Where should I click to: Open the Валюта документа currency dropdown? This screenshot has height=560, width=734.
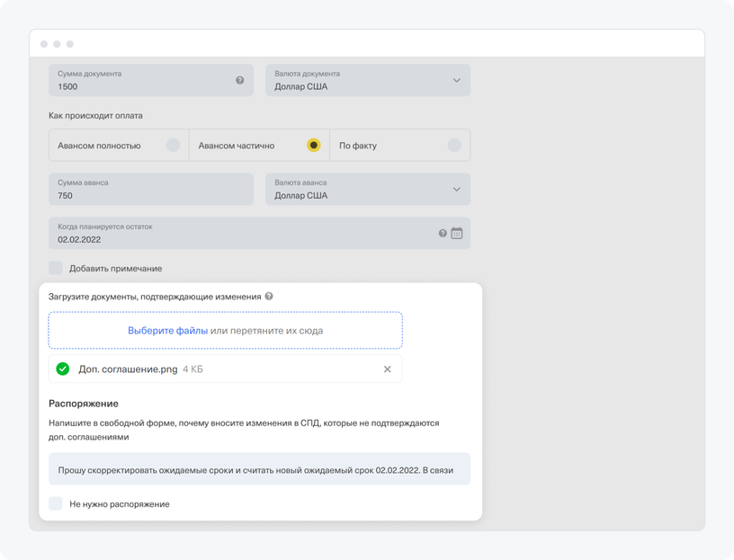pyautogui.click(x=457, y=80)
